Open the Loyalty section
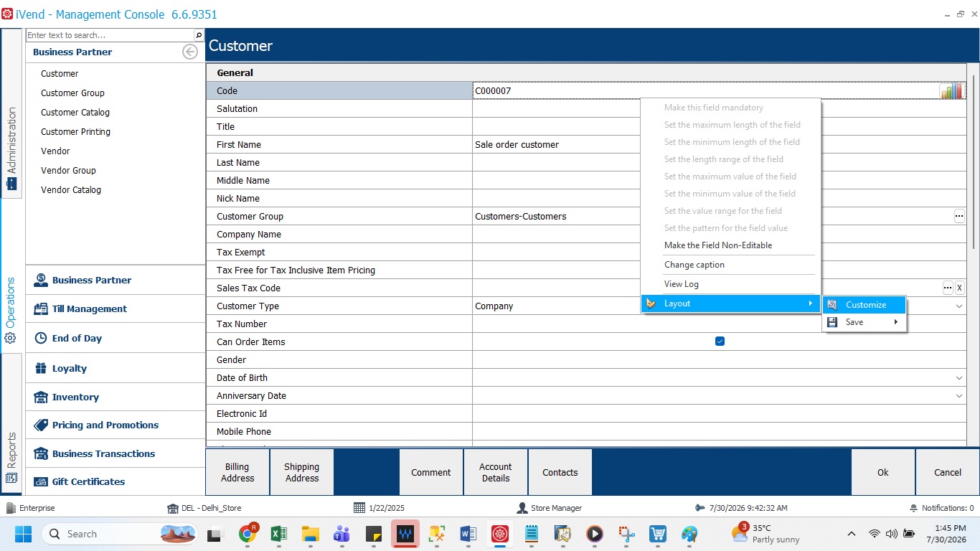 [116, 368]
